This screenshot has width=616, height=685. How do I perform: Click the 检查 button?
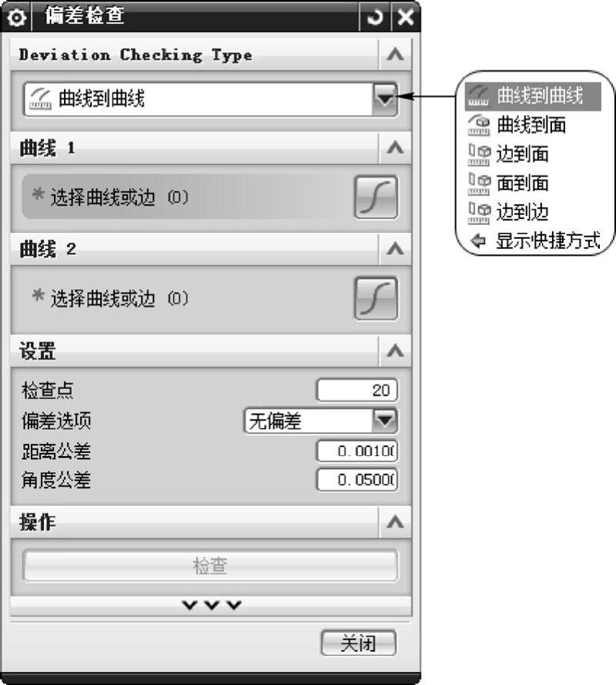(210, 566)
